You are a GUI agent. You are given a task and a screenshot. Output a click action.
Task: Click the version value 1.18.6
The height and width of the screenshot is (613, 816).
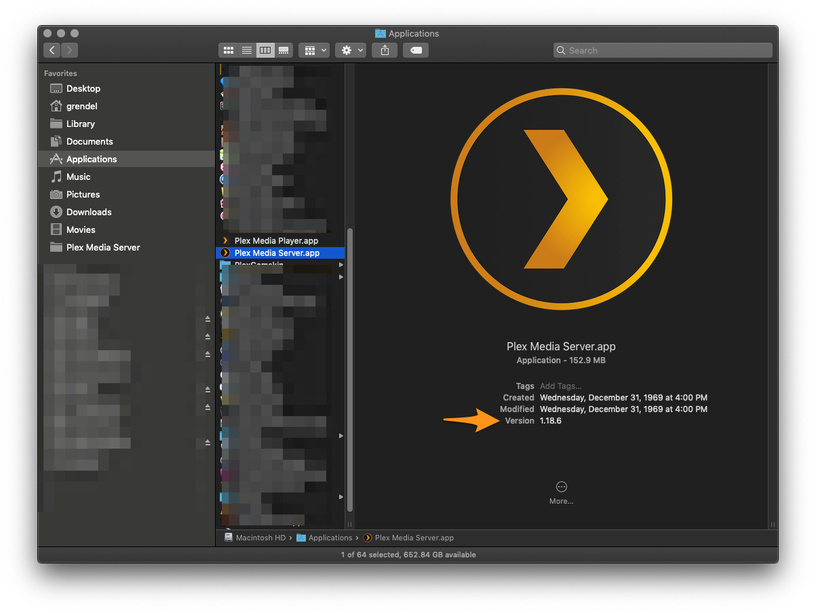pos(551,421)
